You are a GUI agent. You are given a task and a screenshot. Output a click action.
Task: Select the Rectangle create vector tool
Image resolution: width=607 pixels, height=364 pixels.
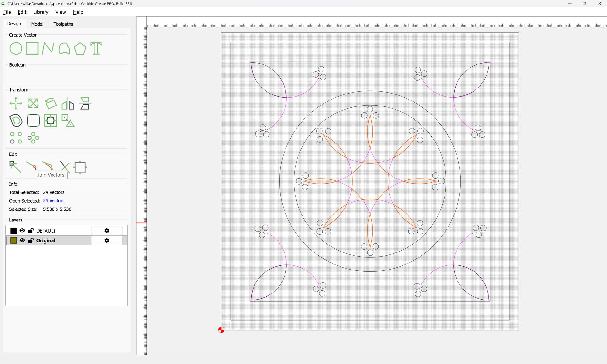coord(32,49)
